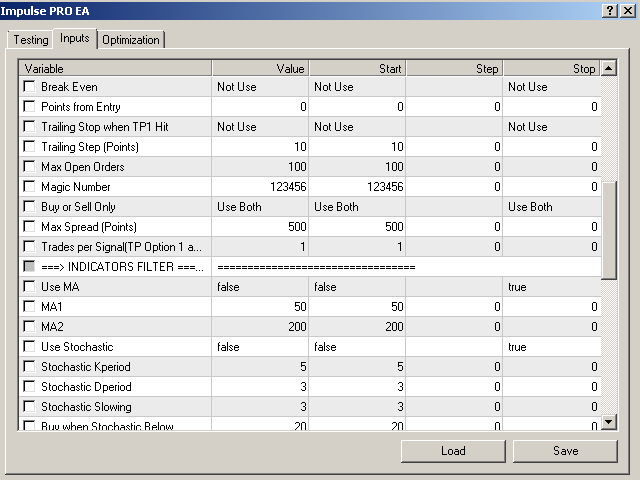Tick the Stochastic Kperiod checkbox
The height and width of the screenshot is (480, 640).
click(x=29, y=367)
